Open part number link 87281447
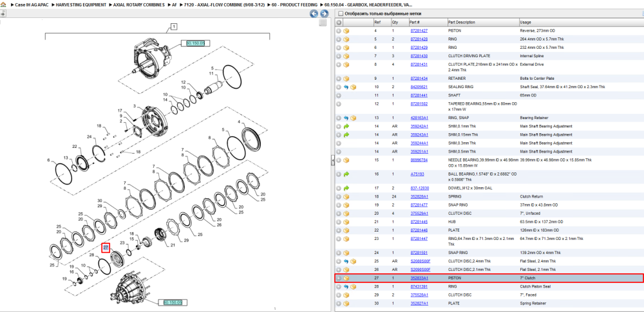The image size is (644, 312). [419, 239]
